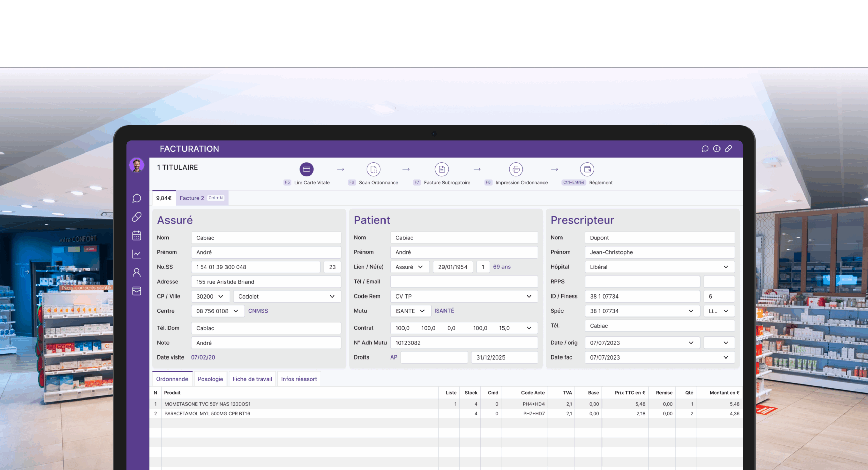
Task: Click the Lire Carte Vitale icon
Action: pos(306,169)
